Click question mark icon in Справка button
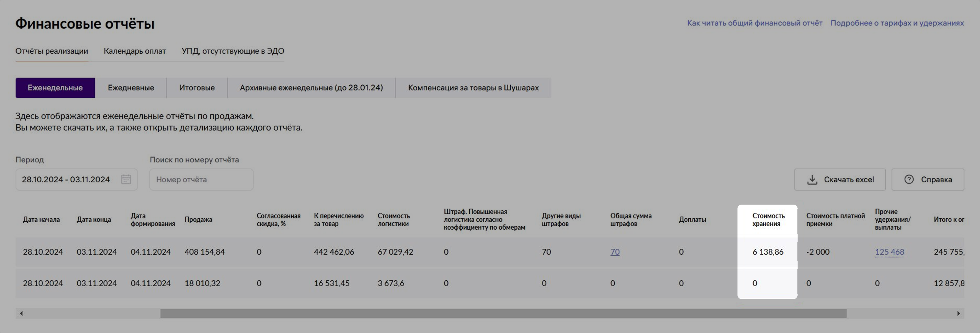Viewport: 980px width, 333px height. pos(909,179)
